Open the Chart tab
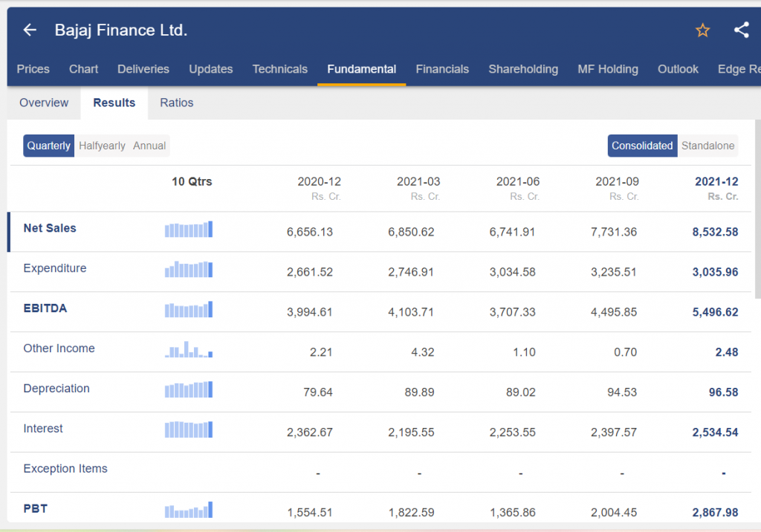The height and width of the screenshot is (532, 761). point(83,69)
